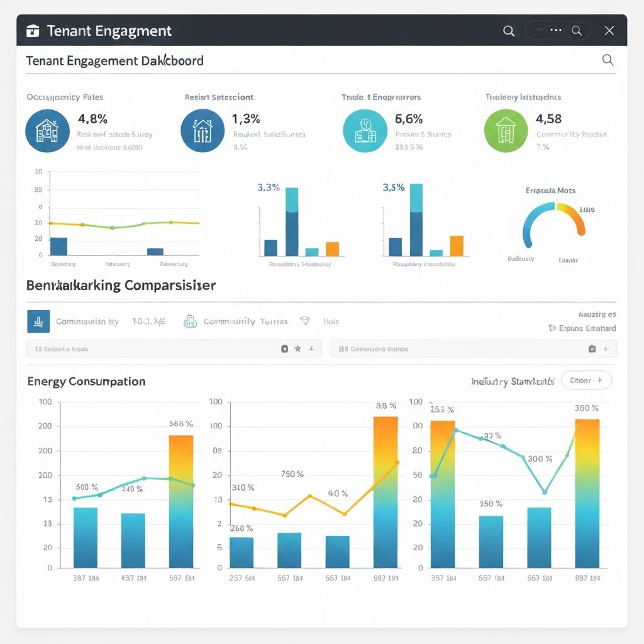Click the blue square icon under the Benchmarking heading
Image resolution: width=644 pixels, height=644 pixels.
[38, 321]
